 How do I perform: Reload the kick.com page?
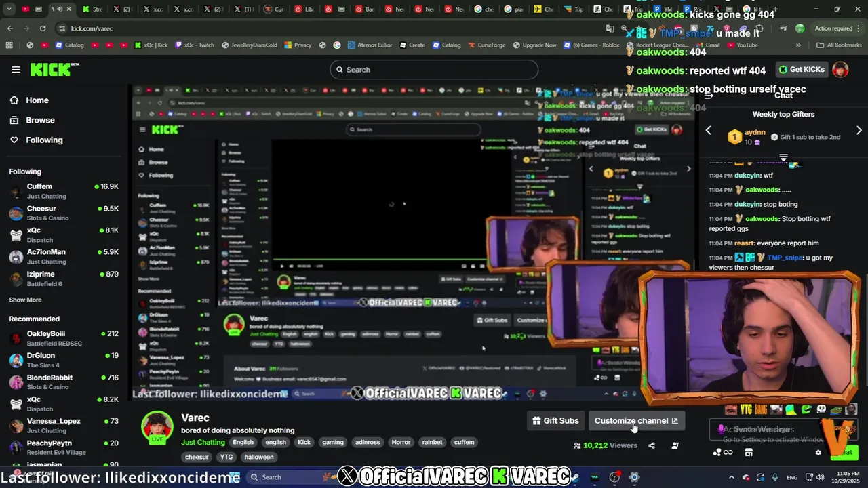pos(42,28)
